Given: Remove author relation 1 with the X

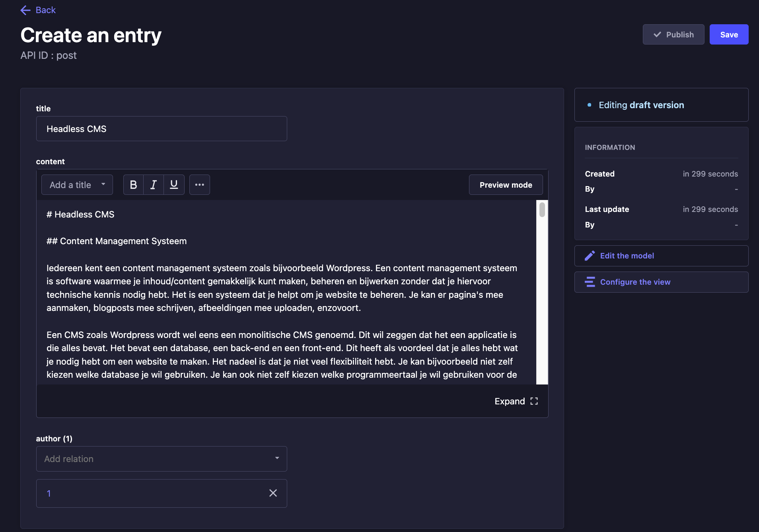Looking at the screenshot, I should [x=273, y=493].
